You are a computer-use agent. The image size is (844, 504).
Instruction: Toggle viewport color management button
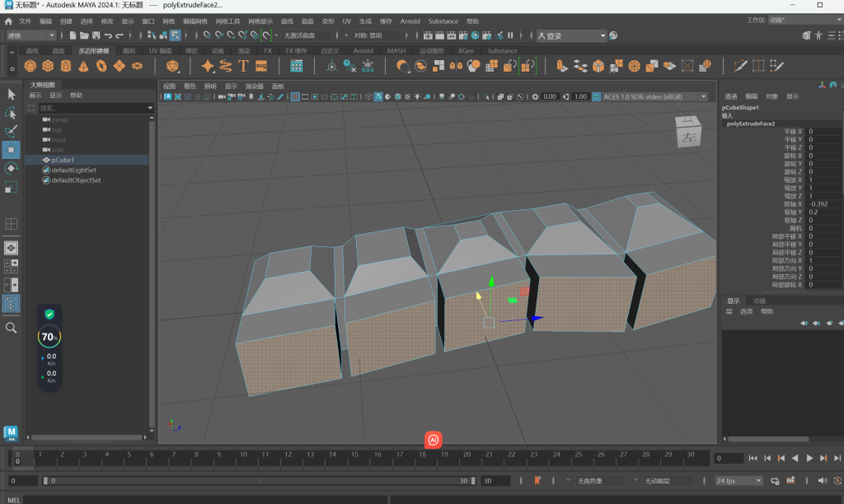[597, 97]
